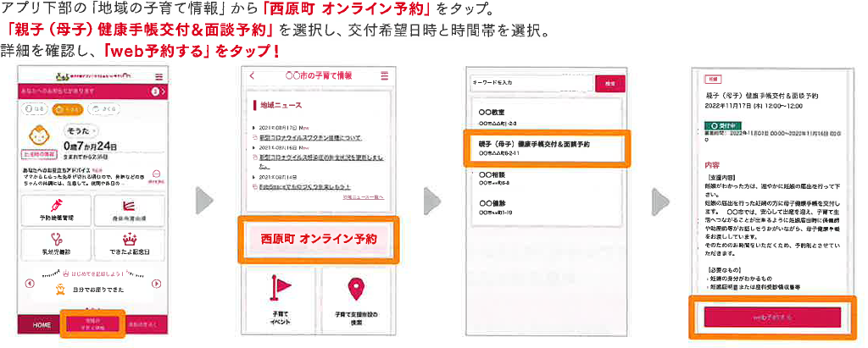Show the next carousel item with right arrow
Viewport: 868px width, 348px height.
157,284
